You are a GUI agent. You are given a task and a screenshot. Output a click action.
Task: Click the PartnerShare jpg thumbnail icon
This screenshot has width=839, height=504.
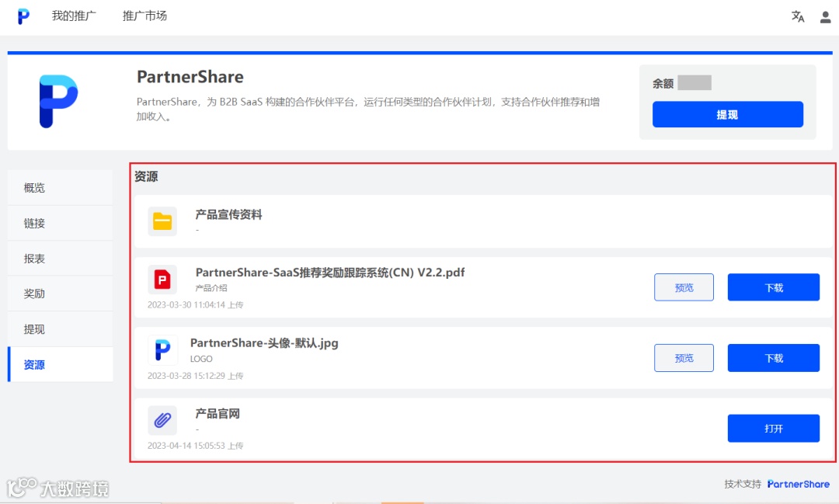point(162,350)
